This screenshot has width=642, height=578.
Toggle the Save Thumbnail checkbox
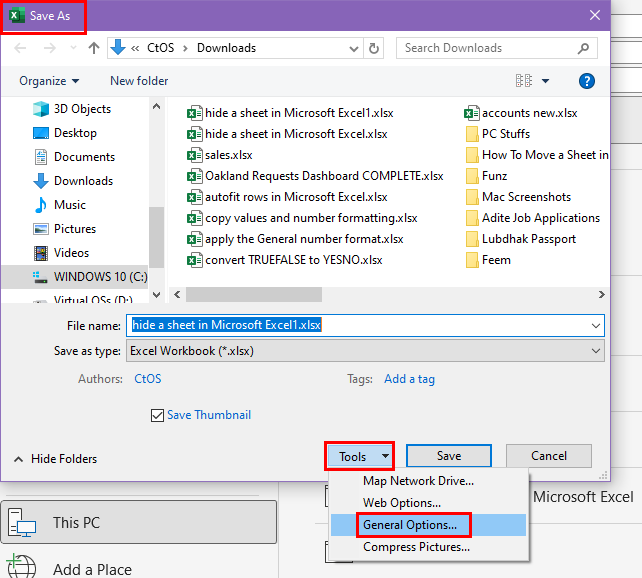pos(157,415)
